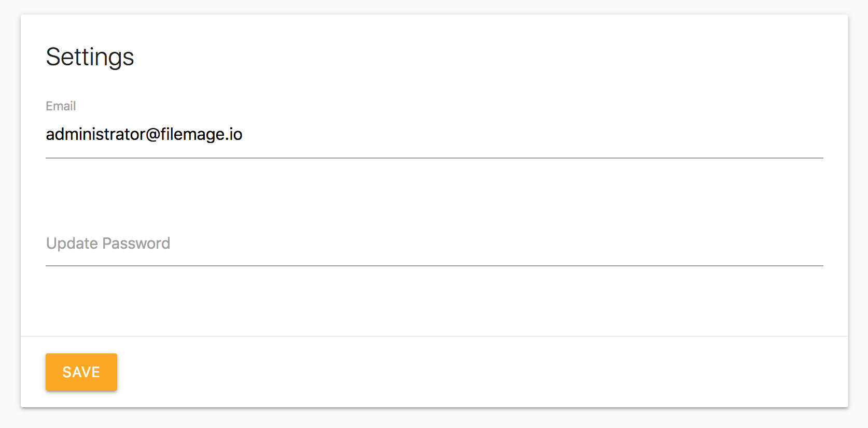868x428 pixels.
Task: Click the orange SAVE button
Action: tap(81, 372)
